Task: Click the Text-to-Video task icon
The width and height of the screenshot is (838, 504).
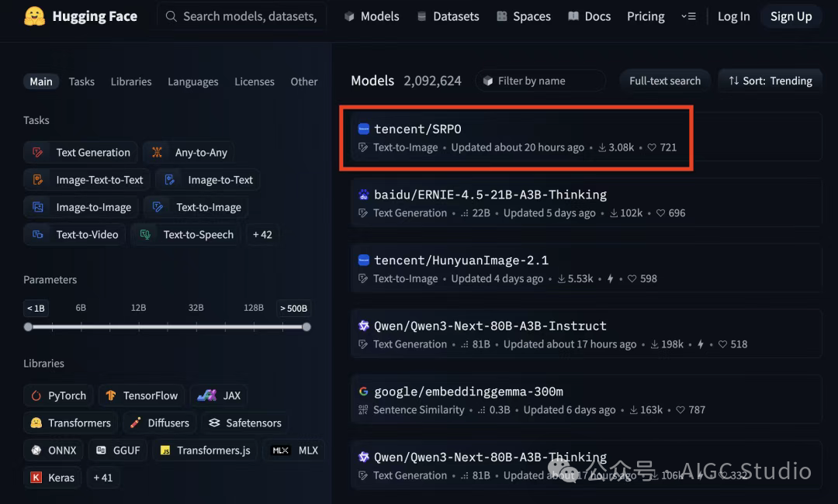Action: (x=38, y=234)
